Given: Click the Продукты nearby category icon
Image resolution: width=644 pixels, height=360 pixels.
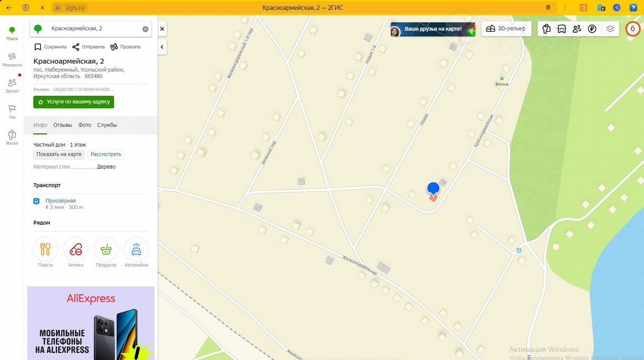Looking at the screenshot, I should click(x=106, y=249).
